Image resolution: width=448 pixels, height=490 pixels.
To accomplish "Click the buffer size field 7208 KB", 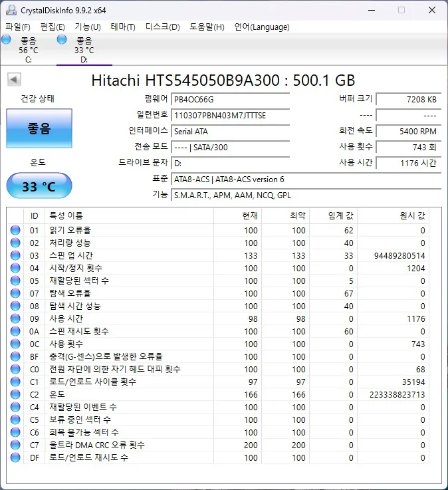I will 409,99.
